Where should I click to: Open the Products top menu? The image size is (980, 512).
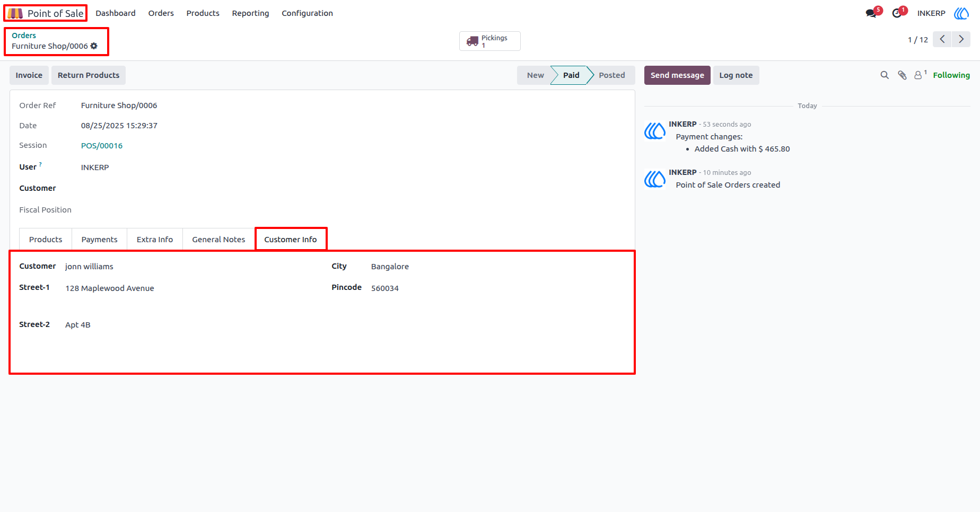point(203,13)
